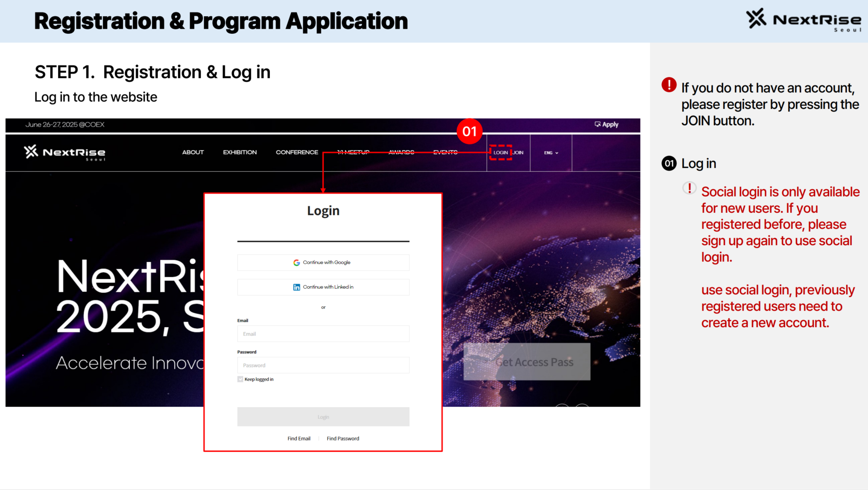The image size is (868, 490).
Task: Click the Email input field
Action: (323, 334)
